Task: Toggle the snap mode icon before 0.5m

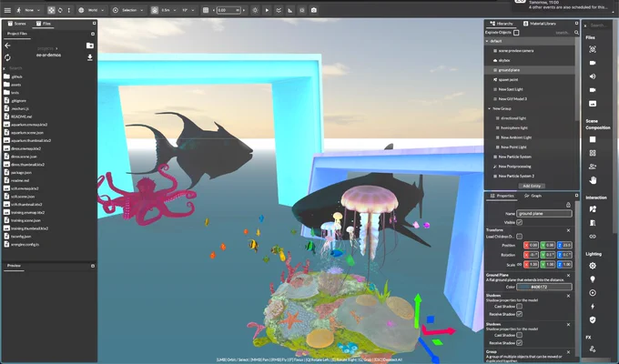Action: [x=155, y=10]
